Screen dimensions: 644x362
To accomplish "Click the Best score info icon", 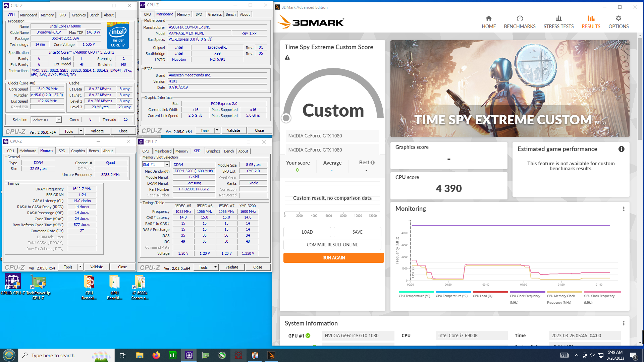I will pyautogui.click(x=372, y=163).
